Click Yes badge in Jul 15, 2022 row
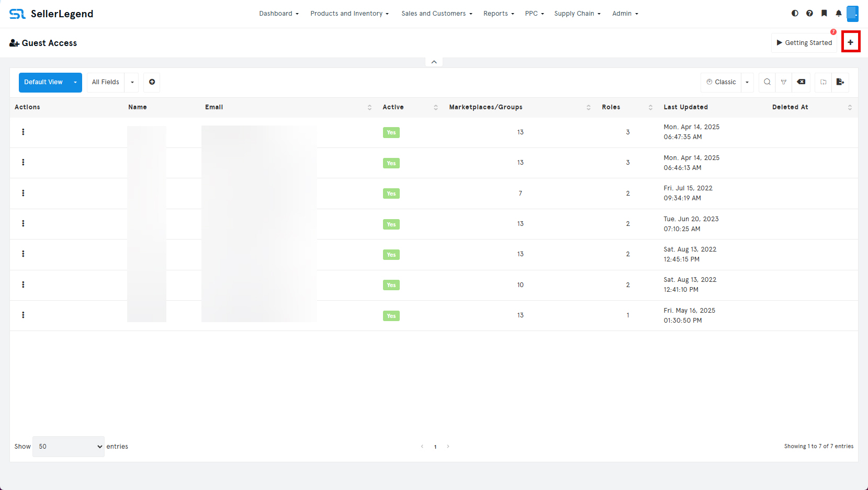868x490 pixels. click(391, 193)
